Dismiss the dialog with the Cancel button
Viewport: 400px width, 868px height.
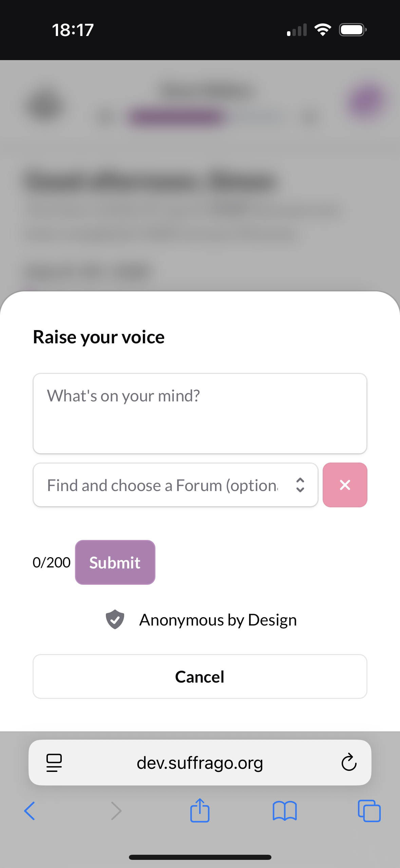[x=200, y=676]
